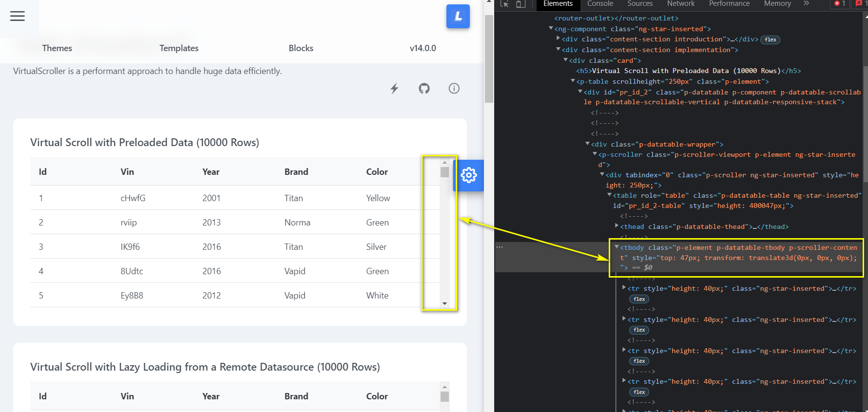Click the Yellow color cell
This screenshot has width=868, height=412.
[378, 198]
